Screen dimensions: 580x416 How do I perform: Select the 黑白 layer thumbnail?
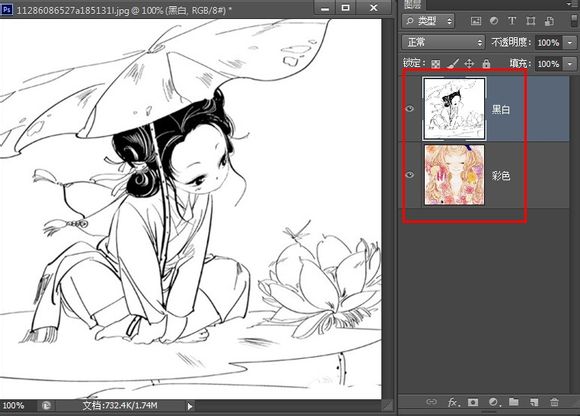(454, 109)
